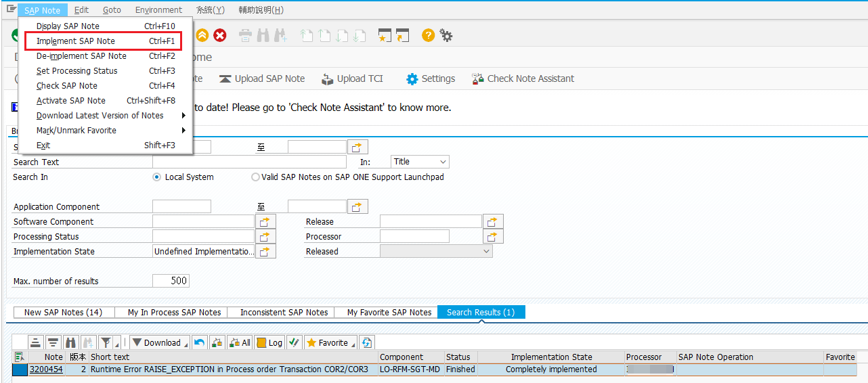Screen dimensions: 868x383
Task: Switch to My In Process SAP Notes tab
Action: coord(175,312)
